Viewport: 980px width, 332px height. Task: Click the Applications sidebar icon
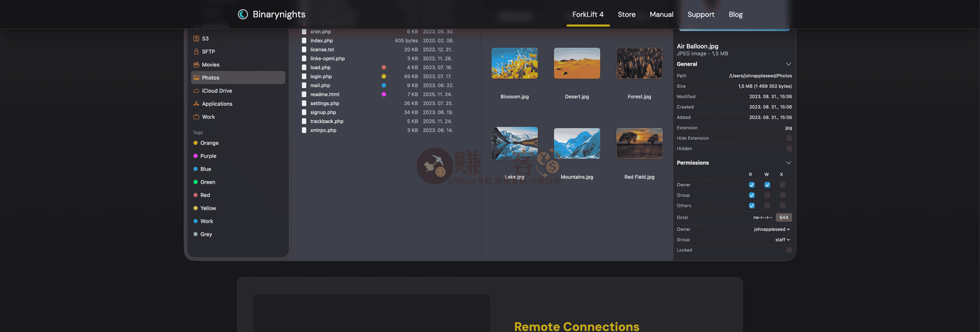pyautogui.click(x=196, y=104)
